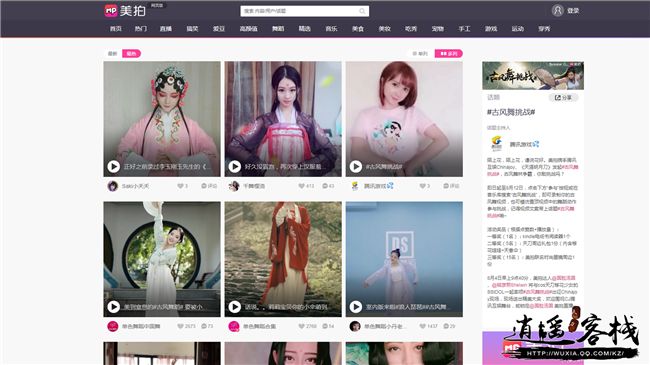The height and width of the screenshot is (365, 650).
Task: Play the DS studio dance video
Action: click(x=356, y=307)
